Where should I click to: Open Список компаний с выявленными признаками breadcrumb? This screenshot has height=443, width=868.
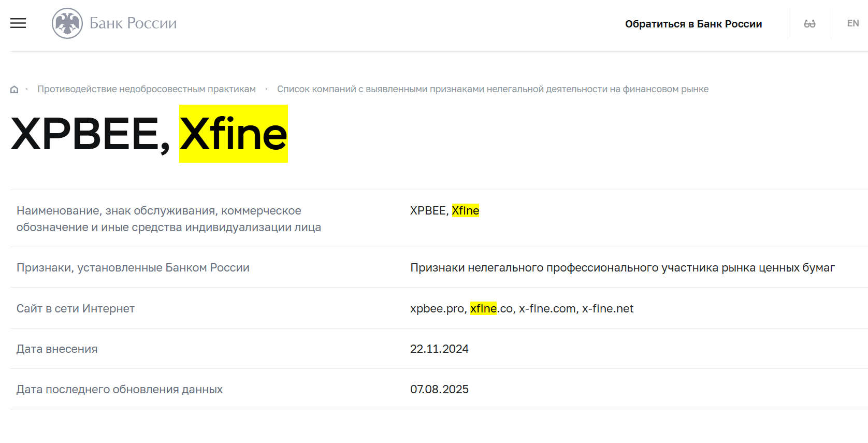point(493,89)
